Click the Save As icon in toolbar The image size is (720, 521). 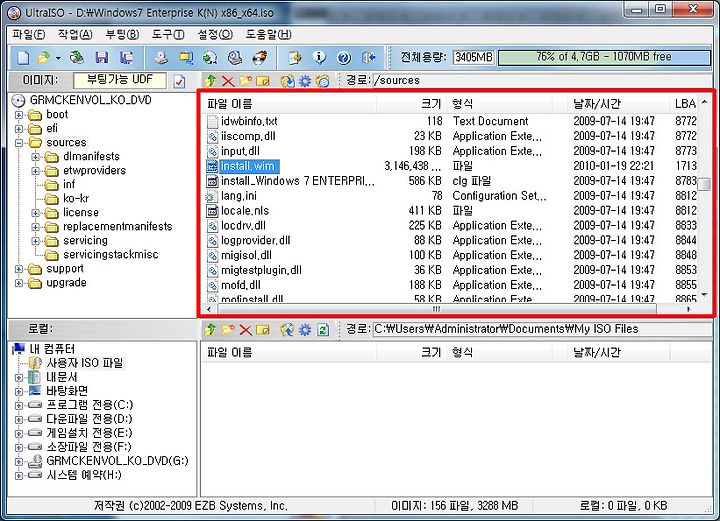point(126,57)
